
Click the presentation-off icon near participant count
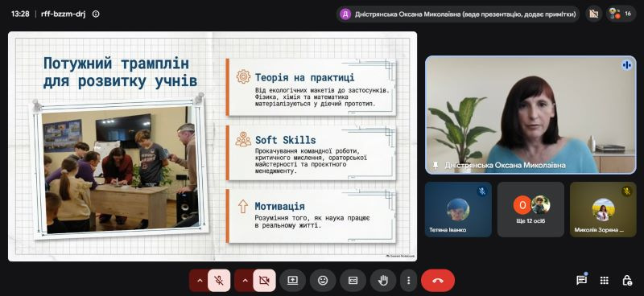click(x=593, y=14)
